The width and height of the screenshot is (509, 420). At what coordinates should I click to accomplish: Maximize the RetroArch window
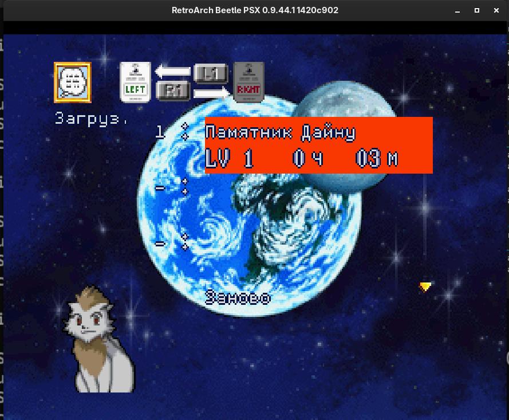coord(477,10)
